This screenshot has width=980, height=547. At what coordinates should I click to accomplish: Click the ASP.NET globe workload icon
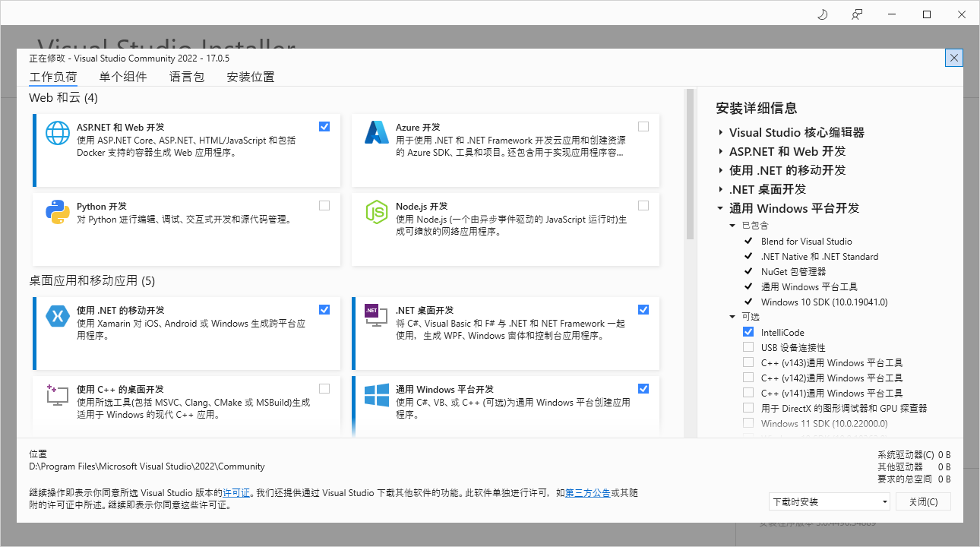pyautogui.click(x=58, y=133)
